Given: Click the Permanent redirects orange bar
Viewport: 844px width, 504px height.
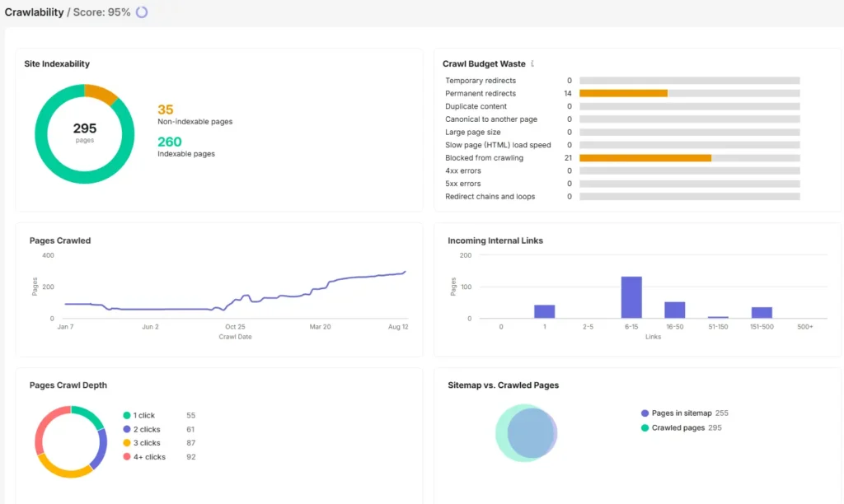Looking at the screenshot, I should click(x=623, y=94).
